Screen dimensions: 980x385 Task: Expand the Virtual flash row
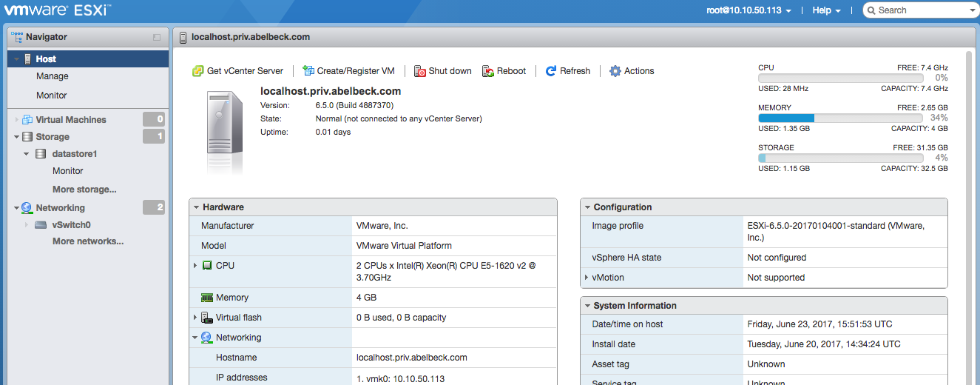[195, 318]
